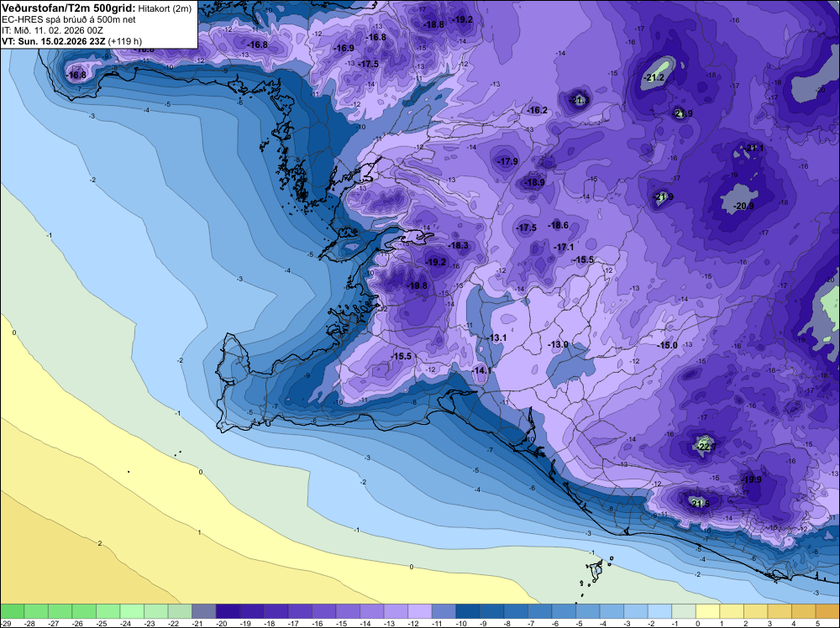Image resolution: width=840 pixels, height=628 pixels.
Task: Click the -11 slate blue legend swatch
Action: click(444, 611)
